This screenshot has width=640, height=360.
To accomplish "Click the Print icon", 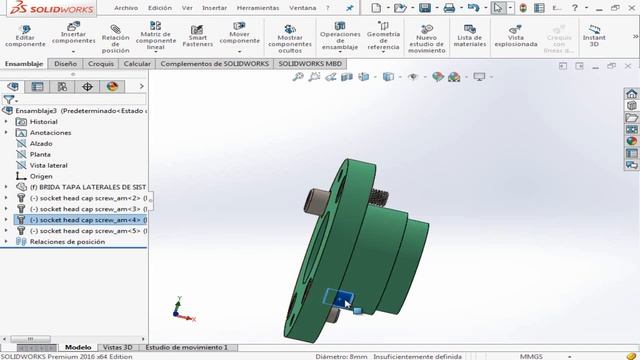I will 449,8.
